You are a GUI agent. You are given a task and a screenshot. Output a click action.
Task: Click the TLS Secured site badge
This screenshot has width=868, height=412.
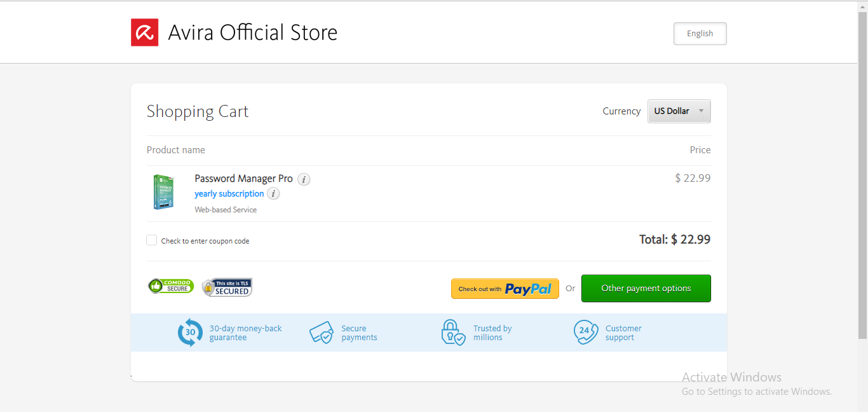point(227,287)
